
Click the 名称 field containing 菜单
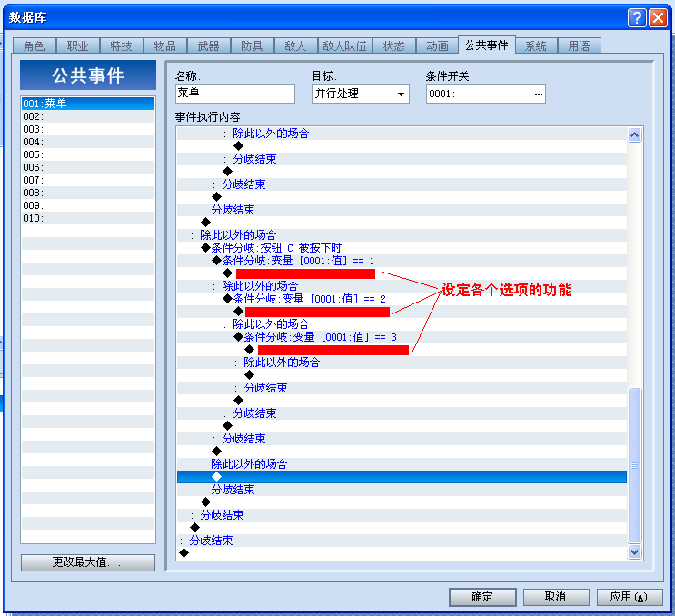point(235,94)
